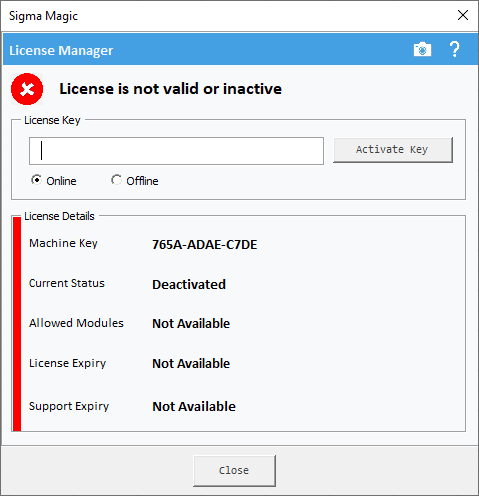Click the Allowed Modules value

tap(191, 324)
